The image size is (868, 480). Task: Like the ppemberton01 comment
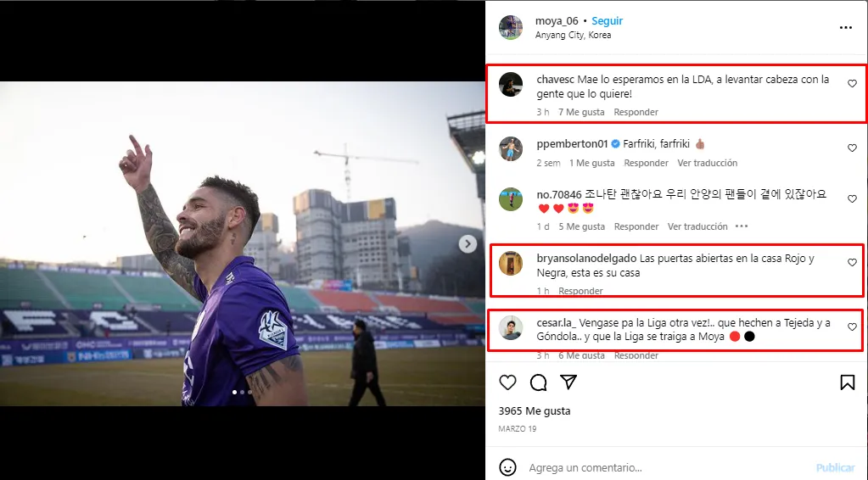click(x=852, y=148)
